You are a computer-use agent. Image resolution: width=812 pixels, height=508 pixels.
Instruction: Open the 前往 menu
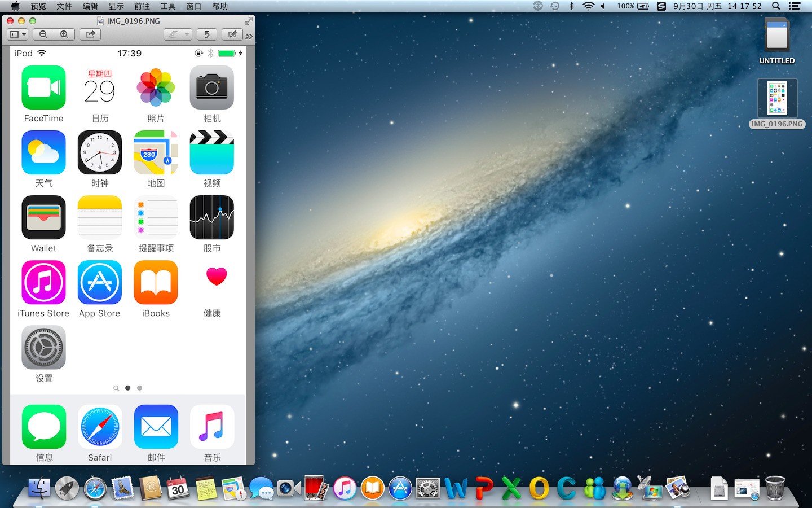(x=142, y=6)
